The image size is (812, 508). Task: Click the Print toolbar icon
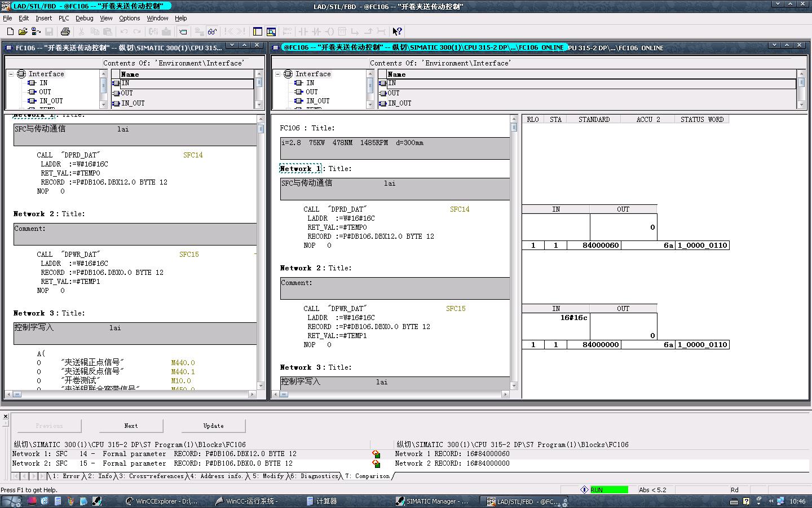coord(65,32)
